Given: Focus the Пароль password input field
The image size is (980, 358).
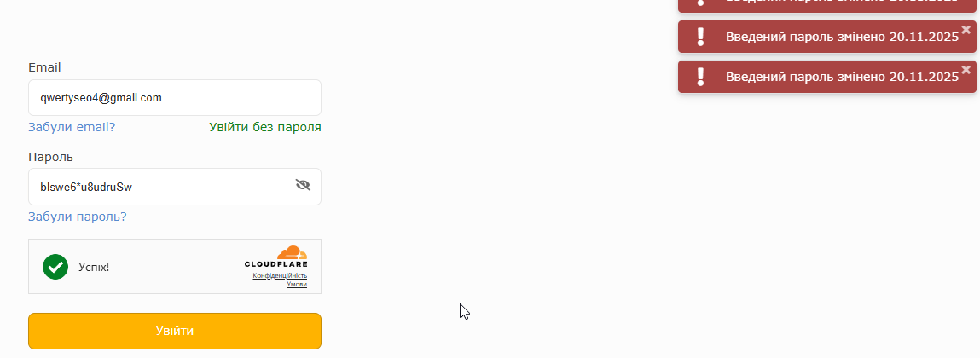Looking at the screenshot, I should tap(158, 187).
